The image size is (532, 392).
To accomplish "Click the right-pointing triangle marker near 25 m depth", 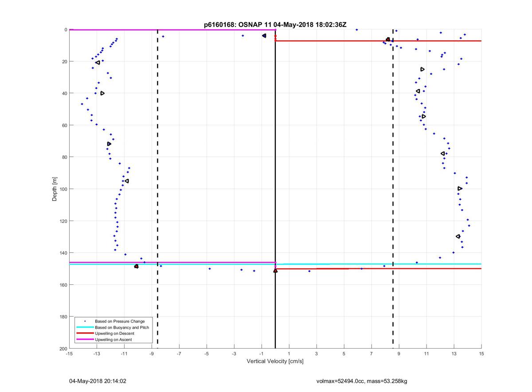I will (422, 69).
